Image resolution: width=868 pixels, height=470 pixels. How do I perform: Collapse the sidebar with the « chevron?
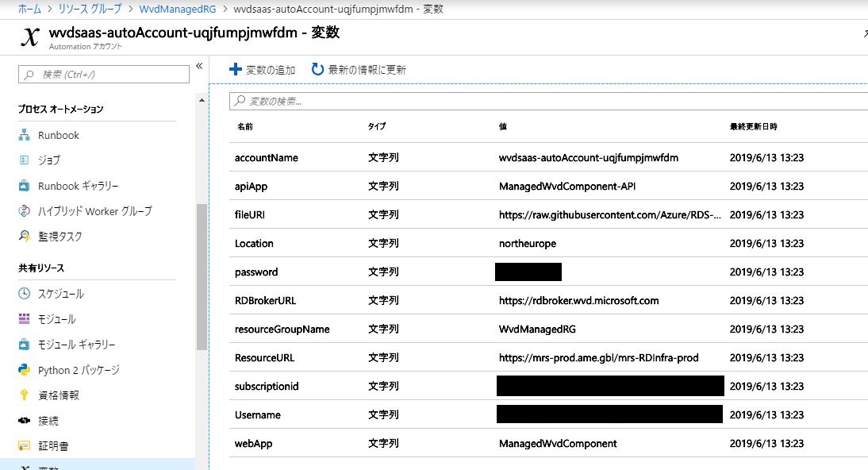click(199, 67)
